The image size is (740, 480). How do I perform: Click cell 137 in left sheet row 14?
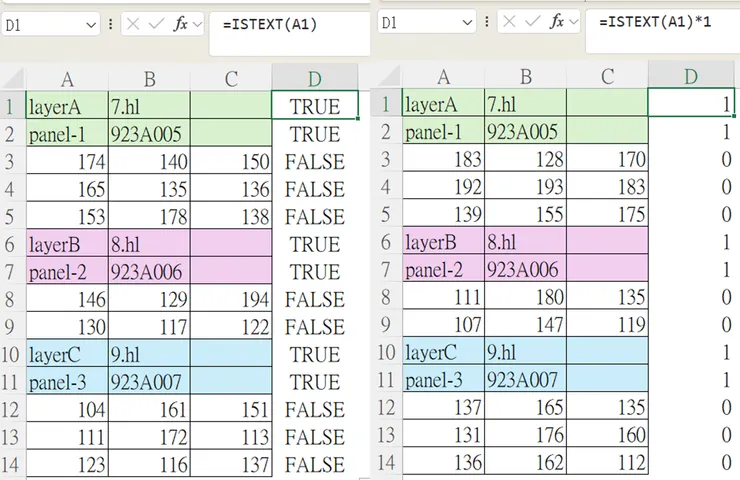click(x=231, y=464)
